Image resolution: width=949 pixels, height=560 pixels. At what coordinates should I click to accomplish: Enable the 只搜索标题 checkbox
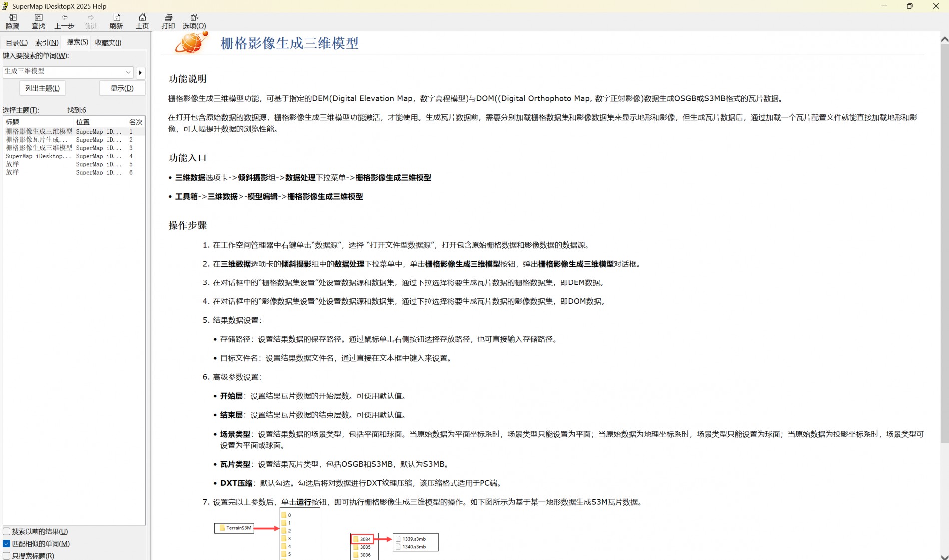7,556
